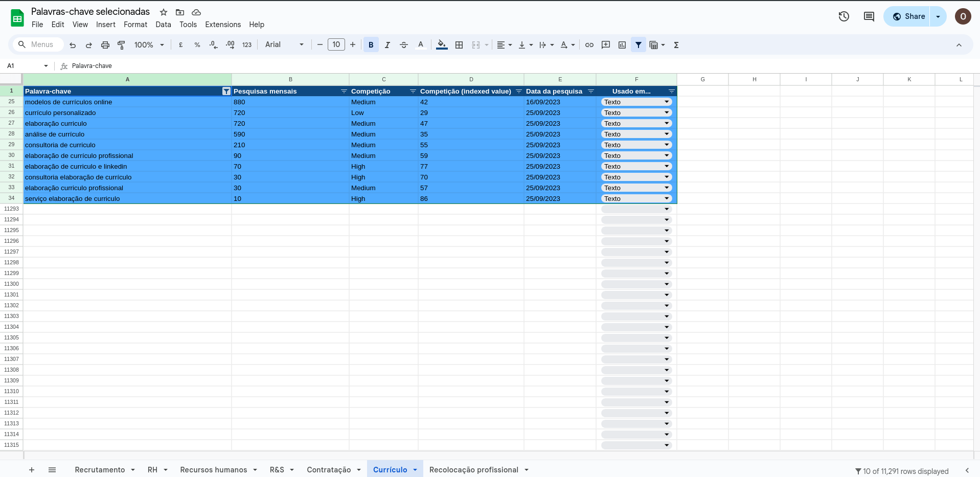Open version history clock icon
The height and width of the screenshot is (477, 980).
pos(844,16)
